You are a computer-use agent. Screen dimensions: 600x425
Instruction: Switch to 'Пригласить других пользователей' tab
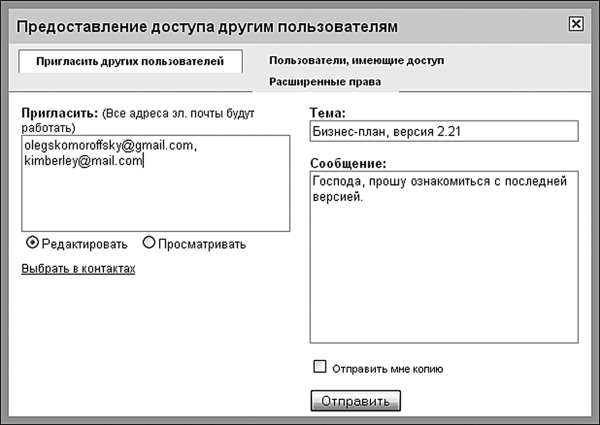point(132,61)
